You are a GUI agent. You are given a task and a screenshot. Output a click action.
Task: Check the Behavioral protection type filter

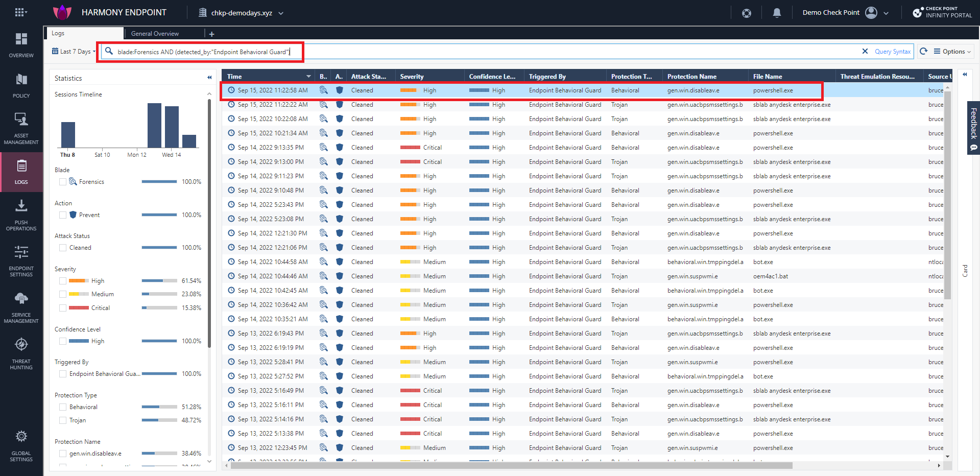(x=63, y=407)
